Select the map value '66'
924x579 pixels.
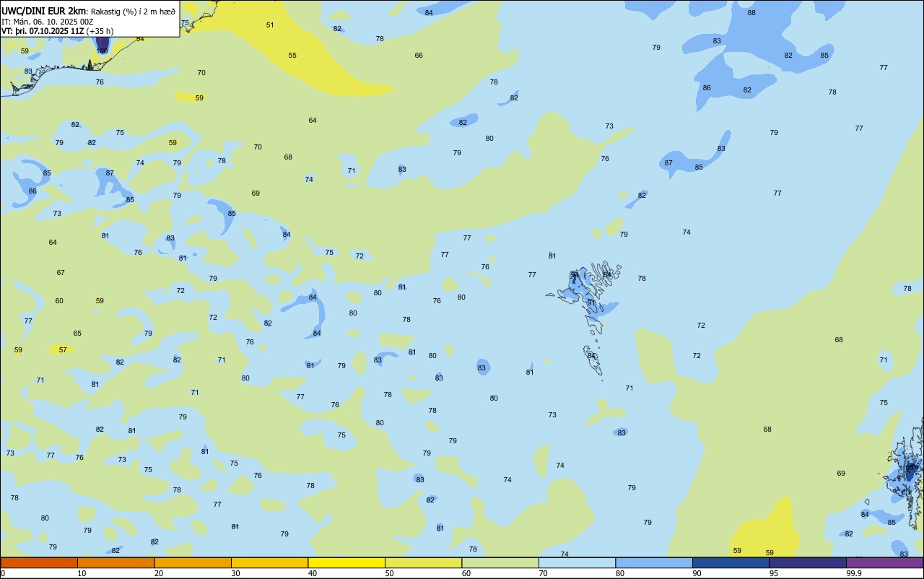coord(419,55)
